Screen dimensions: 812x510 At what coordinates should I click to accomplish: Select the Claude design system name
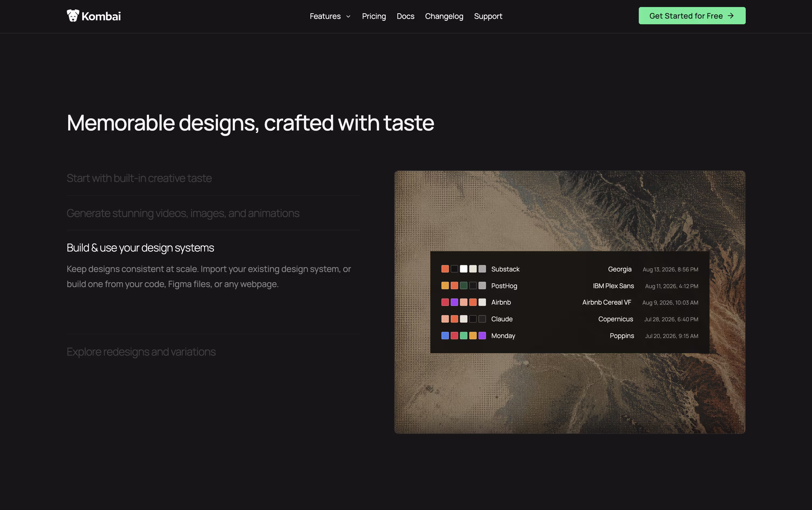click(x=502, y=319)
